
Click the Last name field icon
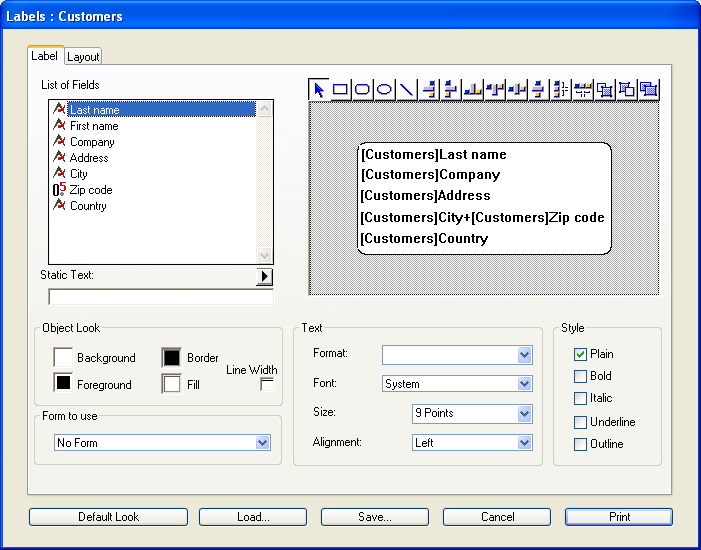pos(59,110)
